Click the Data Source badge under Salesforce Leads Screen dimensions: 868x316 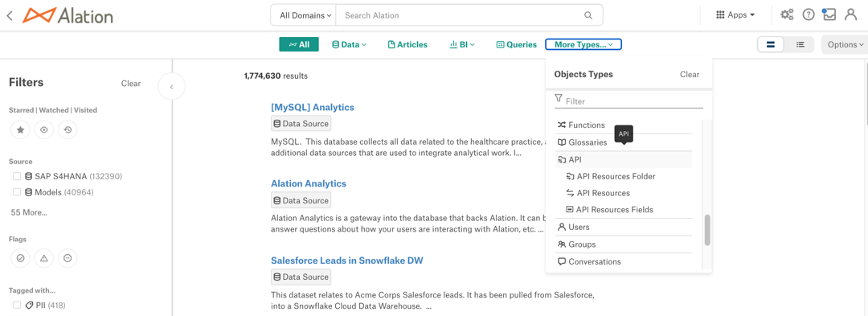301,277
